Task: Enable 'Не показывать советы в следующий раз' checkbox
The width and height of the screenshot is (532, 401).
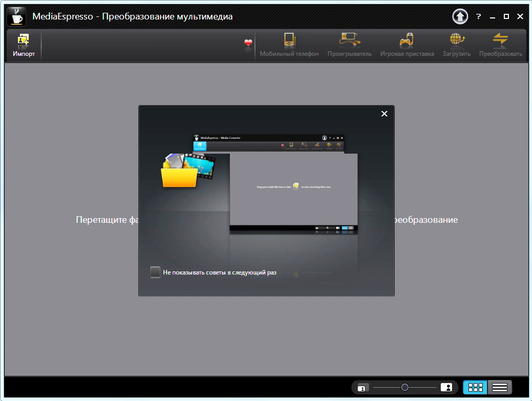Action: pos(155,272)
